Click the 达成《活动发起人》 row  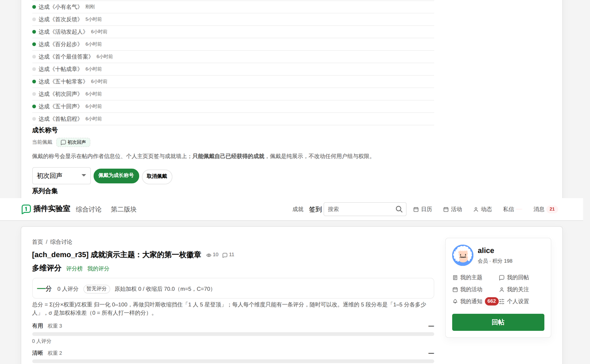[x=233, y=32]
